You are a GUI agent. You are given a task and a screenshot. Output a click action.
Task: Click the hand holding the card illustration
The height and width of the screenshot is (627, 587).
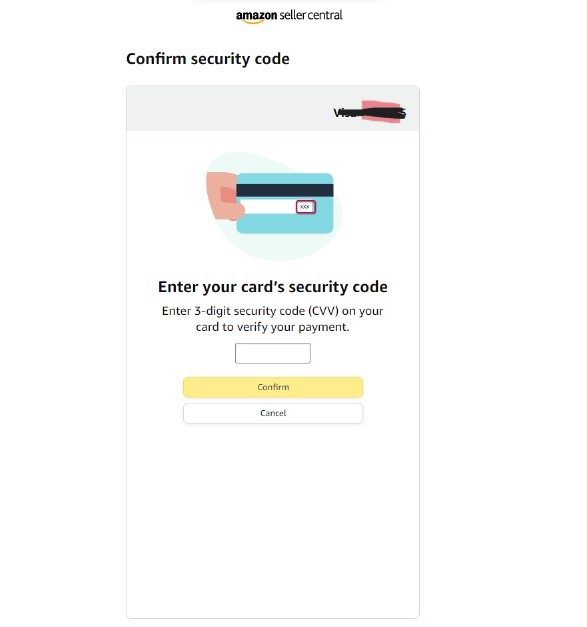(224, 196)
